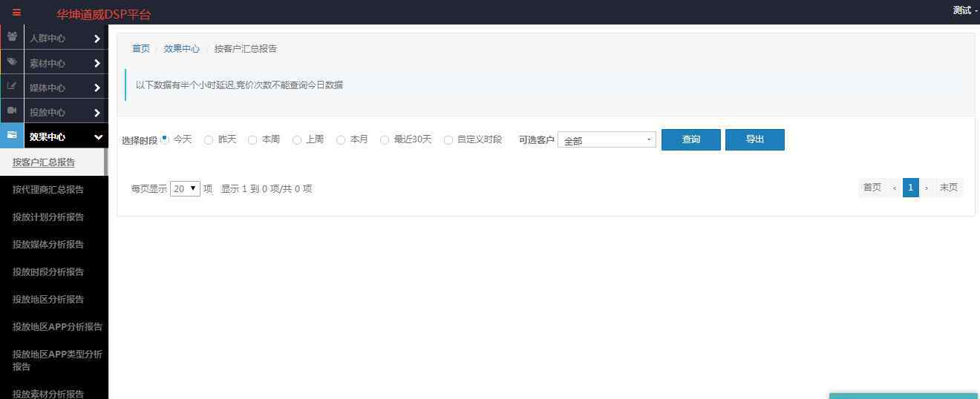The height and width of the screenshot is (399, 980).
Task: Go to next page arrow
Action: 927,188
